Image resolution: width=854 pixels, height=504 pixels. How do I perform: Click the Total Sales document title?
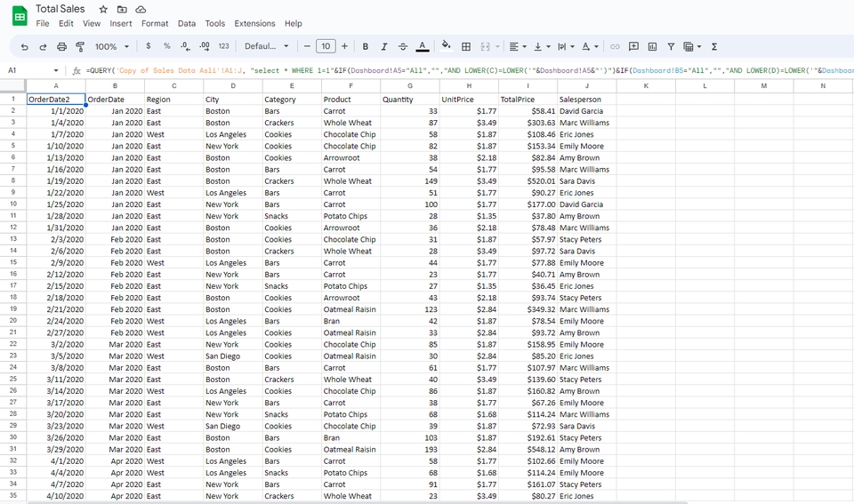pyautogui.click(x=60, y=9)
